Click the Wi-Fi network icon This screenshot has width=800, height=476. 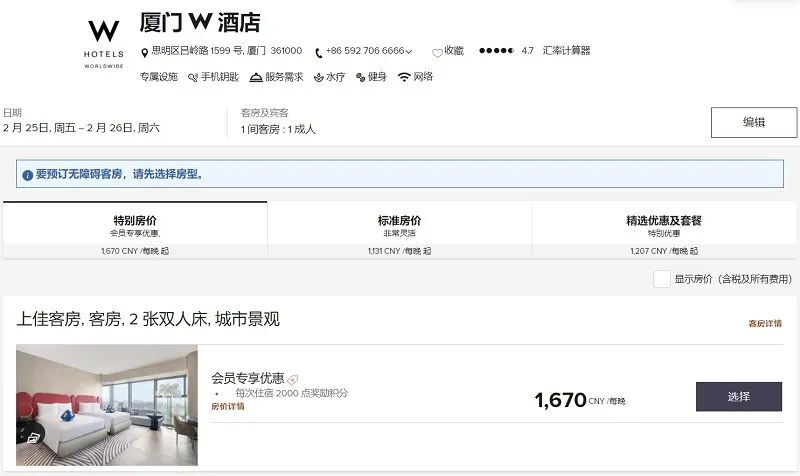tap(404, 77)
